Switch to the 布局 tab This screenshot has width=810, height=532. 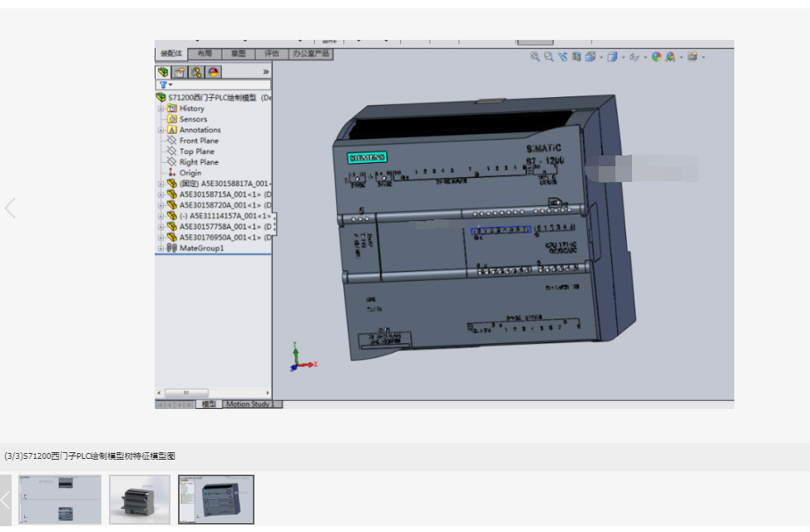[x=205, y=54]
